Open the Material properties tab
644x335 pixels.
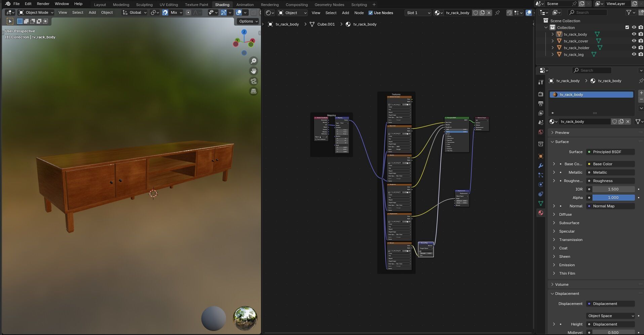[541, 213]
